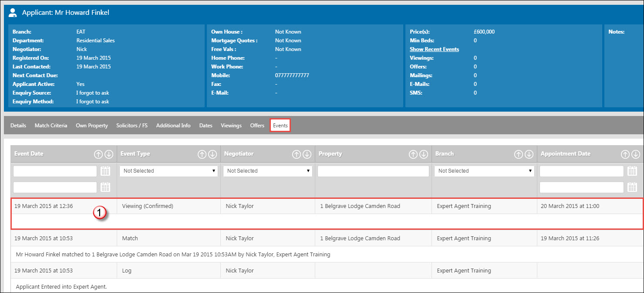Click second Event Date filter field

pos(55,187)
